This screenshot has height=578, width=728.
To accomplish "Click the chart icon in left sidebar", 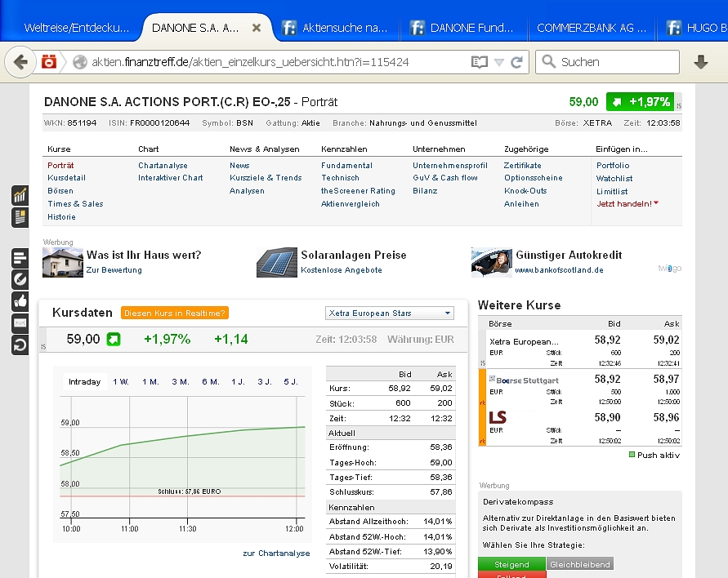I will (20, 196).
